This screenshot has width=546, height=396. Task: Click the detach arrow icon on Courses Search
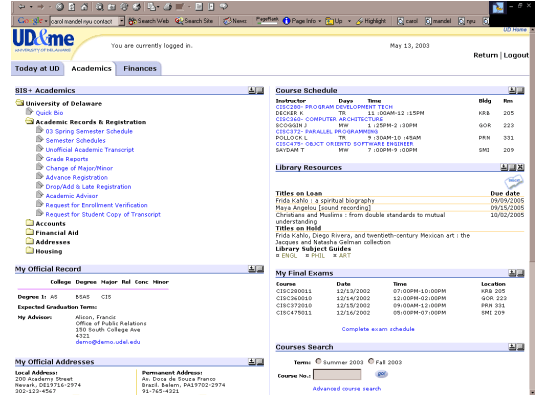[x=512, y=347]
